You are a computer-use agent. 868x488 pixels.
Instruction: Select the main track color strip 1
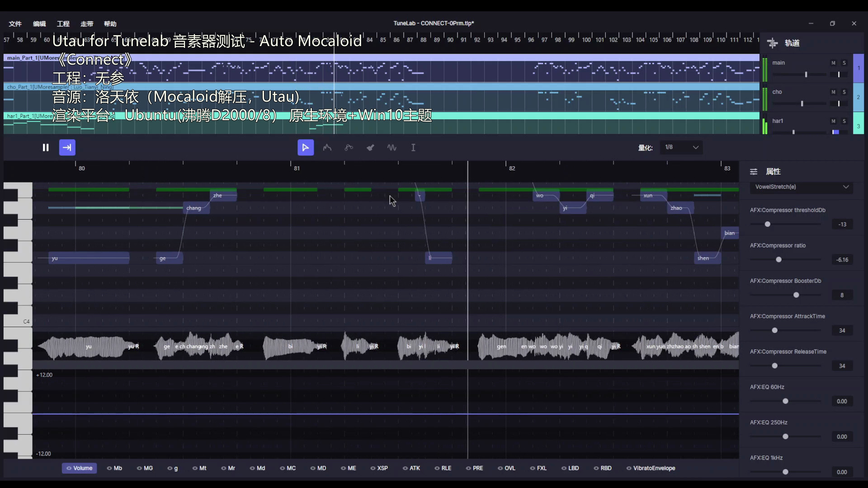click(x=858, y=68)
